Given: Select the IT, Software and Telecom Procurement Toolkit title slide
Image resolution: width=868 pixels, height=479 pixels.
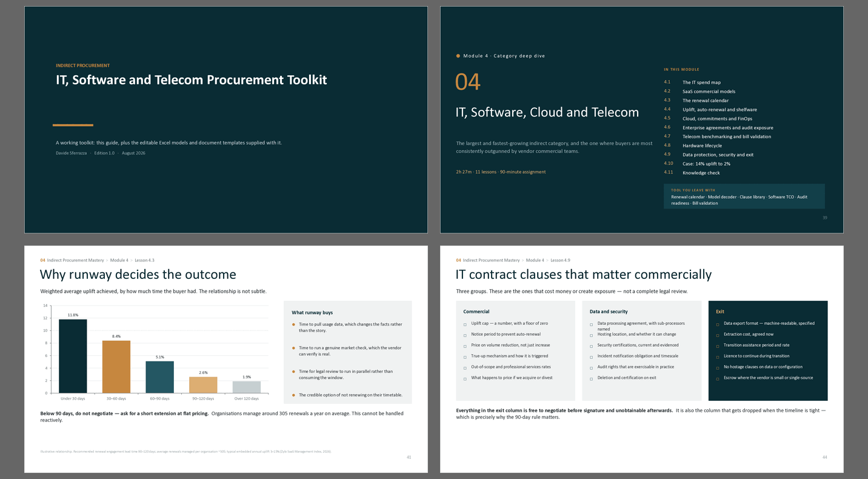Looking at the screenshot, I should [226, 119].
